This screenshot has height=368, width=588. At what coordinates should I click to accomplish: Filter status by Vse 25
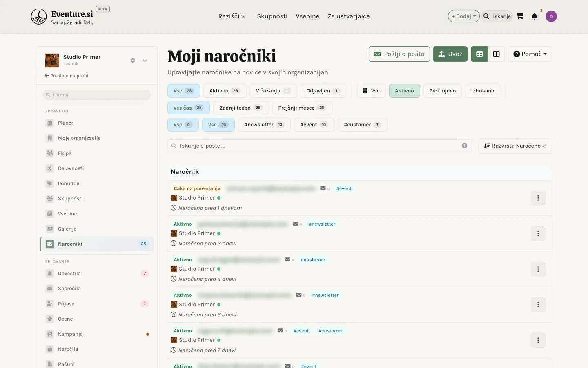tap(184, 91)
